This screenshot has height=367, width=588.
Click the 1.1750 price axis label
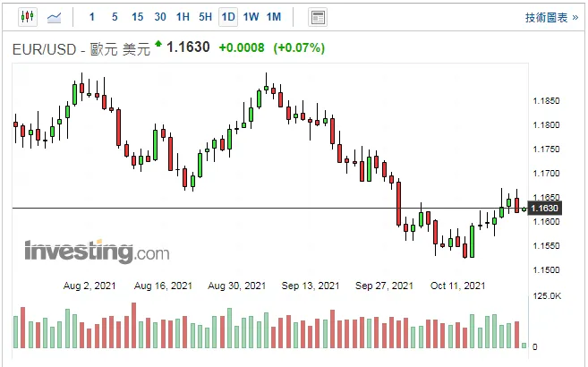[x=546, y=149]
